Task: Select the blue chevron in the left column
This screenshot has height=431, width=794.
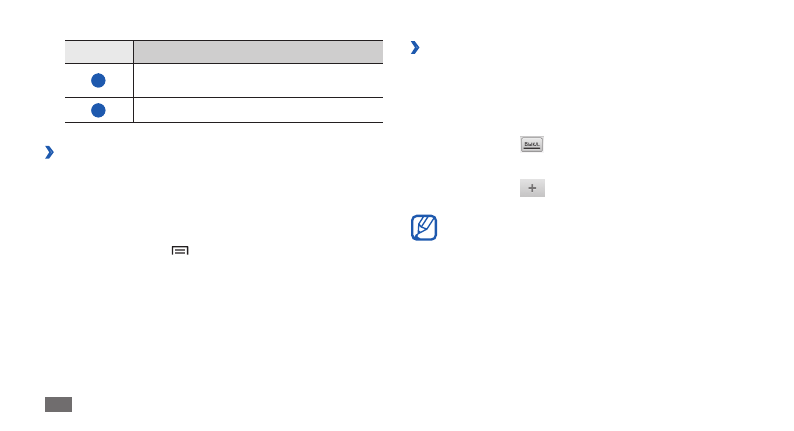Action: pyautogui.click(x=48, y=153)
